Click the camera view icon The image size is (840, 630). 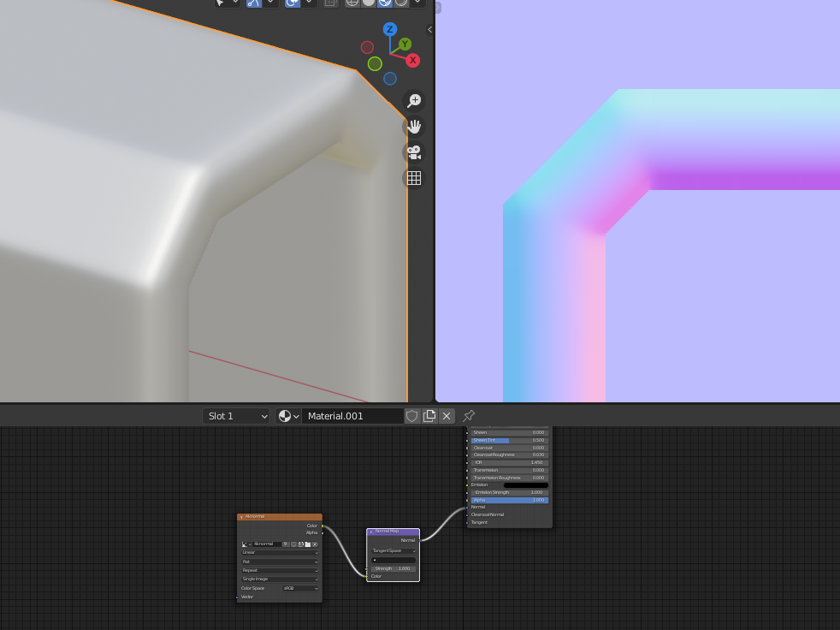point(414,152)
